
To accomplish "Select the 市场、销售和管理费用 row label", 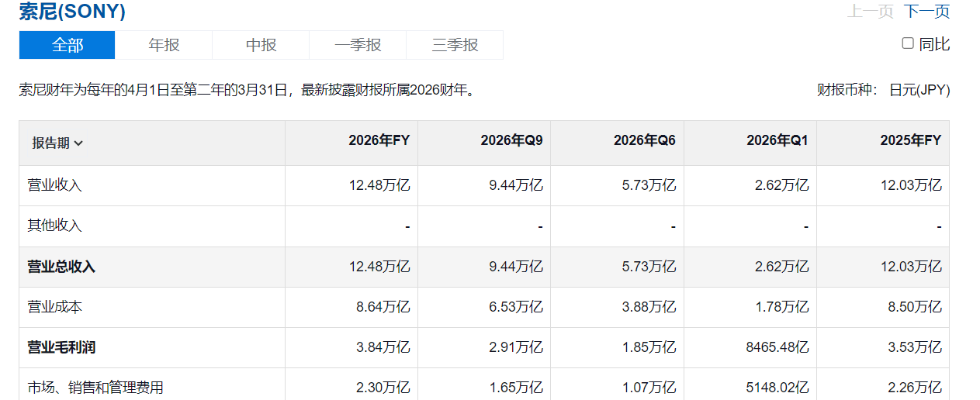I will pyautogui.click(x=95, y=388).
